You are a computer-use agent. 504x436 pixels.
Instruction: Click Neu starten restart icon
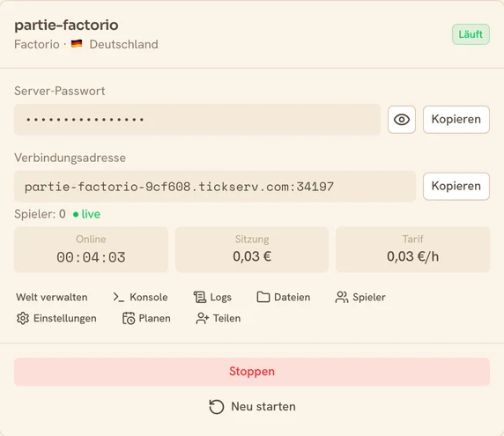point(217,407)
